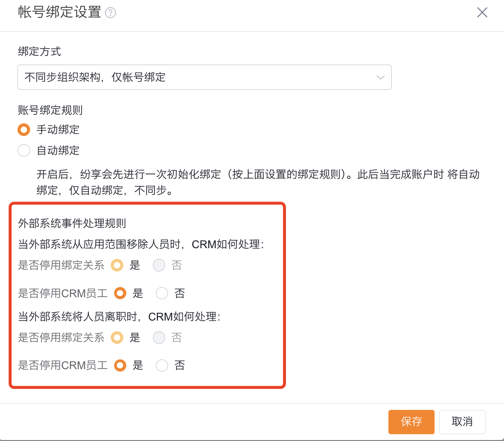Click the 取消 button
Screen dimensions: 504x441
pyautogui.click(x=462, y=422)
